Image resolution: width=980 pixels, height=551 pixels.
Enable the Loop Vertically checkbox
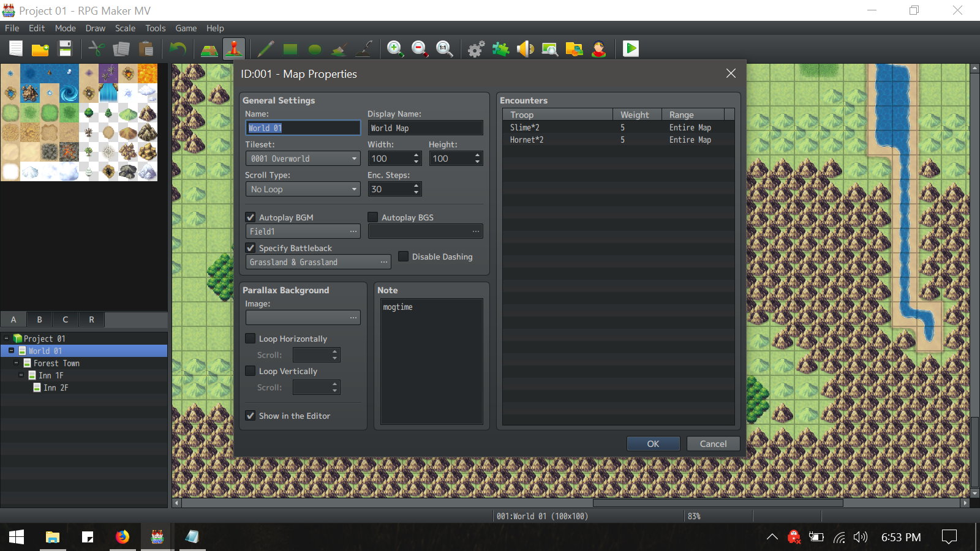pos(251,371)
